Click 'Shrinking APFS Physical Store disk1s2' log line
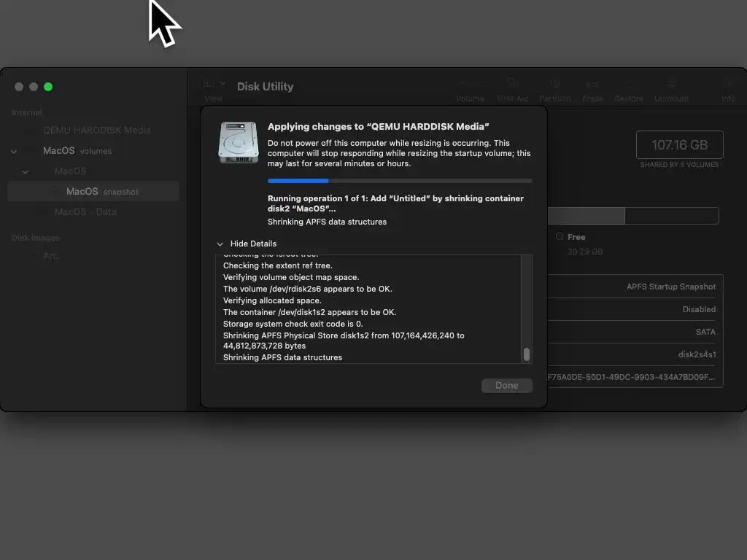The height and width of the screenshot is (560, 747). (344, 341)
